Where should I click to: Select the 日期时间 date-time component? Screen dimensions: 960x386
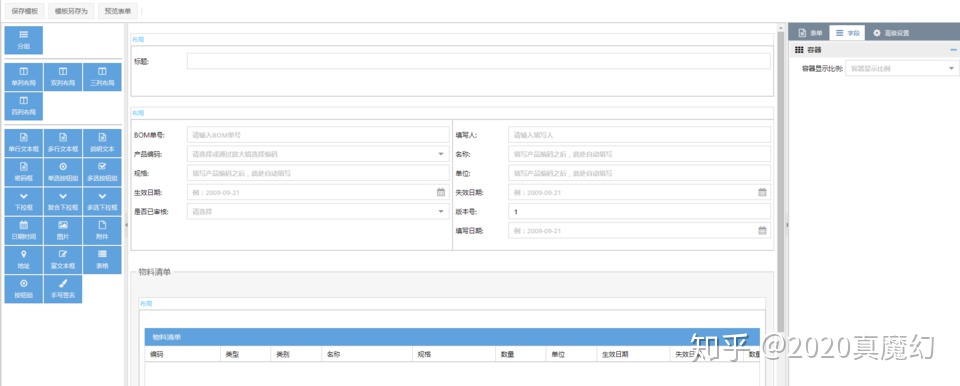click(23, 230)
